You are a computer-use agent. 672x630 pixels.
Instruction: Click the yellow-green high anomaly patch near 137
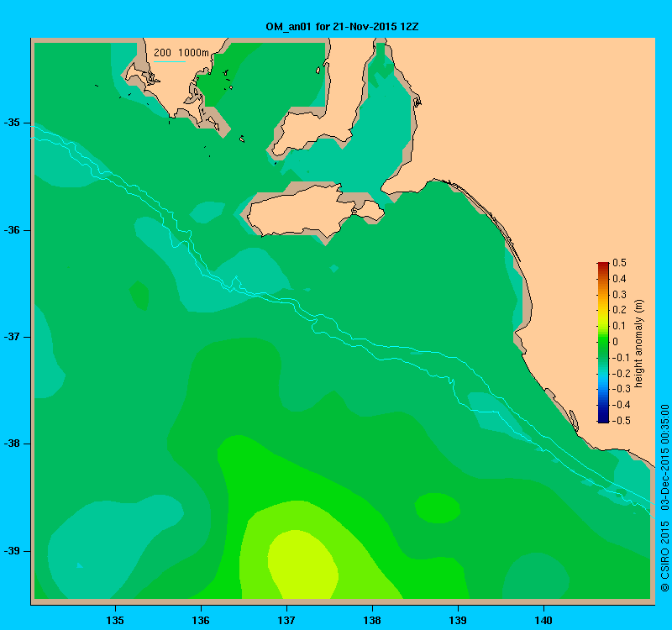click(302, 564)
